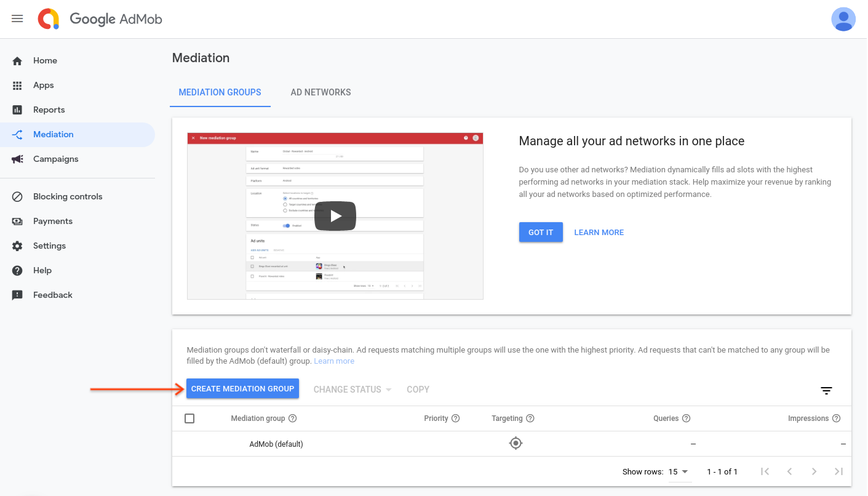Viewport: 868px width, 496px height.
Task: Expand the Change Status dropdown
Action: pyautogui.click(x=352, y=390)
